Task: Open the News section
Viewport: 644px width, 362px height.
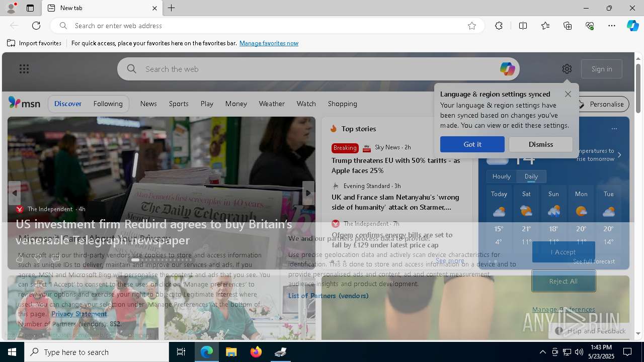Action: [x=148, y=104]
